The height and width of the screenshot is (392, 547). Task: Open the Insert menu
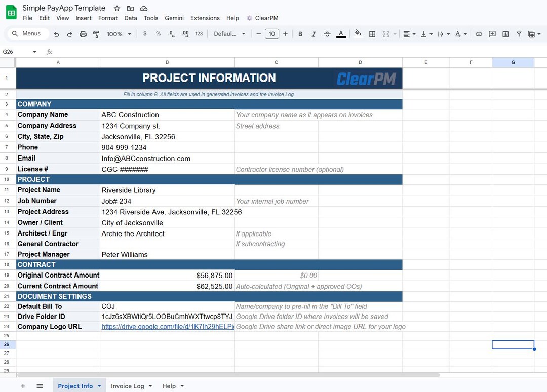tap(84, 18)
